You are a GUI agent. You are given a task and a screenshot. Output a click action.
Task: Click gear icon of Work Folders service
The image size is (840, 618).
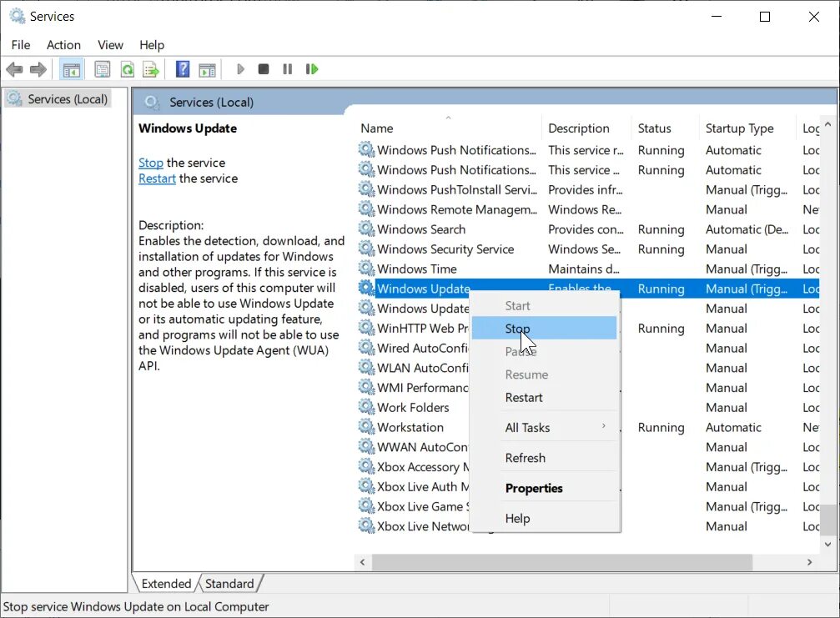point(366,407)
